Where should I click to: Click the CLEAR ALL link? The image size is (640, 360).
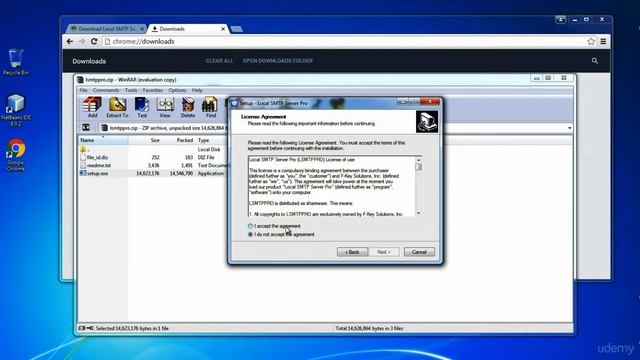point(219,61)
